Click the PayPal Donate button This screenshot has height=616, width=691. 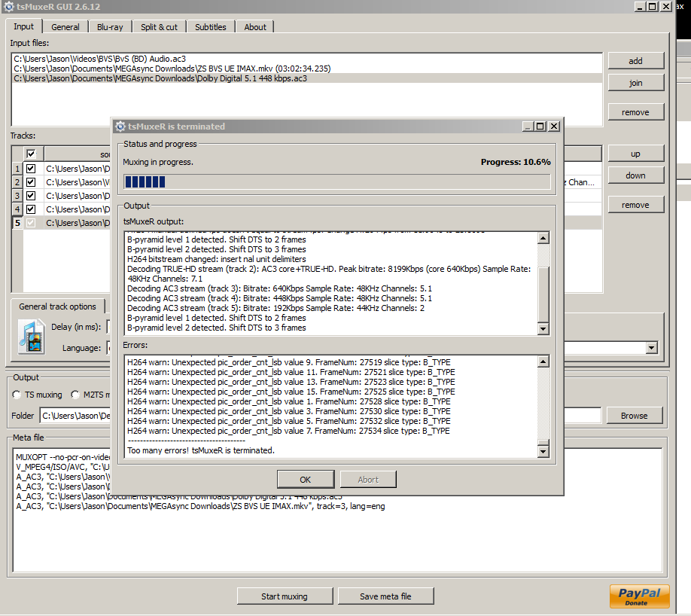640,596
